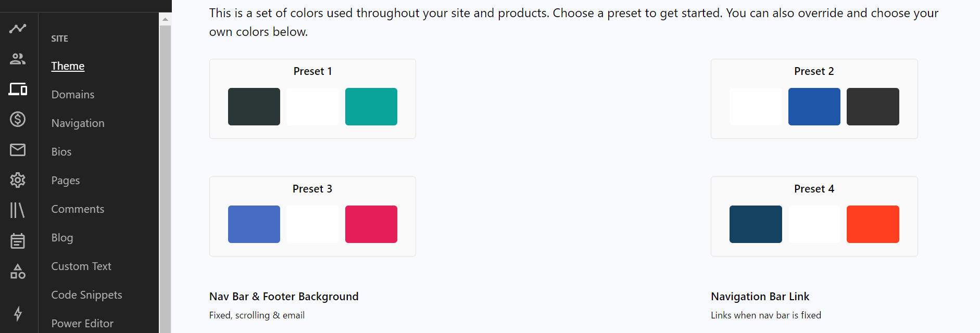This screenshot has height=333, width=980.
Task: Open the Theme menu item
Action: (68, 66)
